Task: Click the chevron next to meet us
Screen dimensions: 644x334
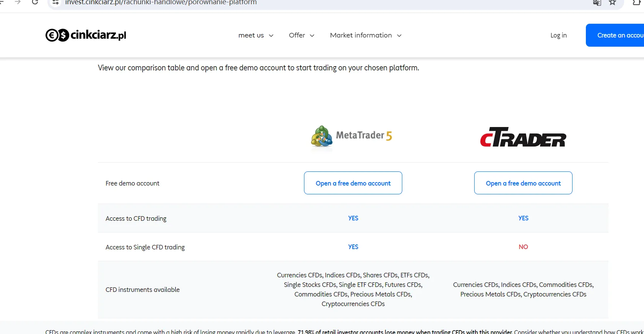Action: (271, 36)
